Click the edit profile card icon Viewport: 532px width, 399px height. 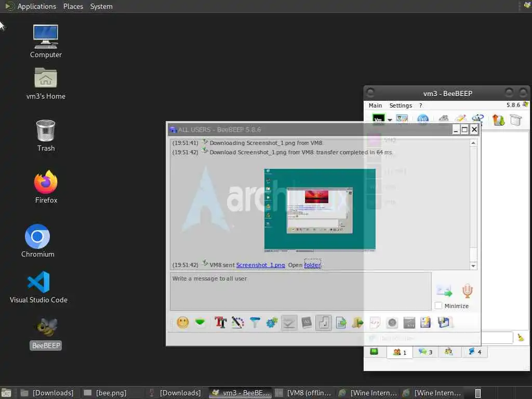coord(402,119)
